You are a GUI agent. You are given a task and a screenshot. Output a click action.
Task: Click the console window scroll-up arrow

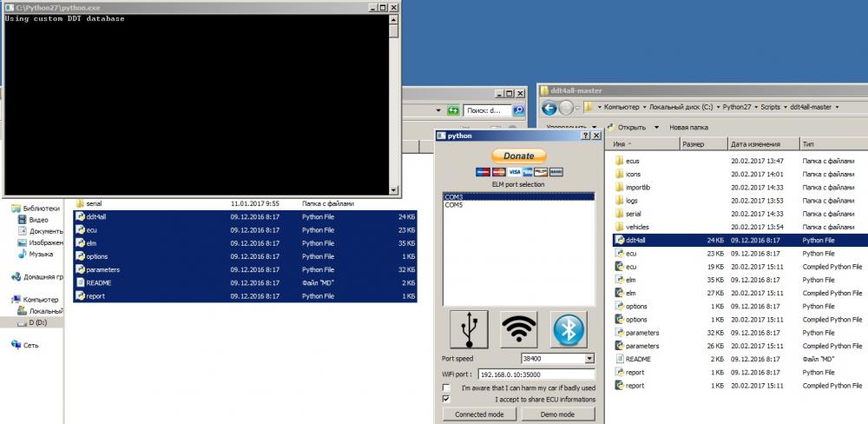pyautogui.click(x=393, y=19)
